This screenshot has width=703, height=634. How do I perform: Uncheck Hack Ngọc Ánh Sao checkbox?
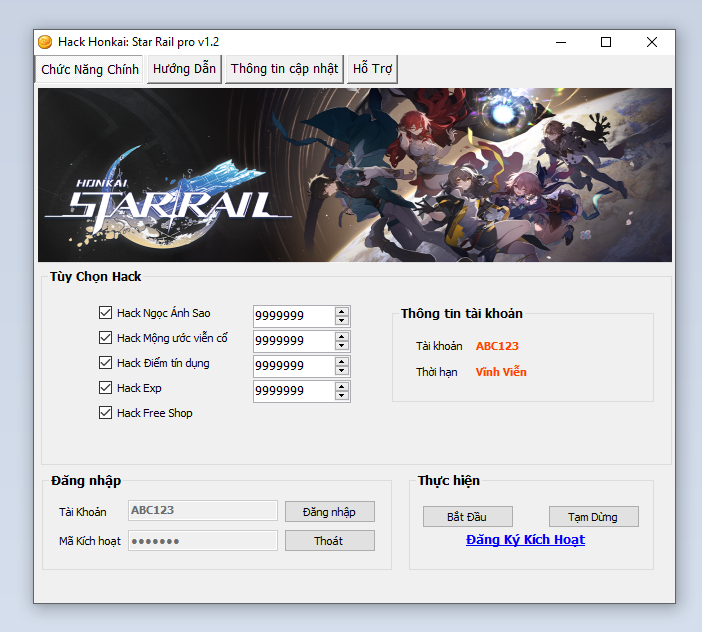pos(106,313)
